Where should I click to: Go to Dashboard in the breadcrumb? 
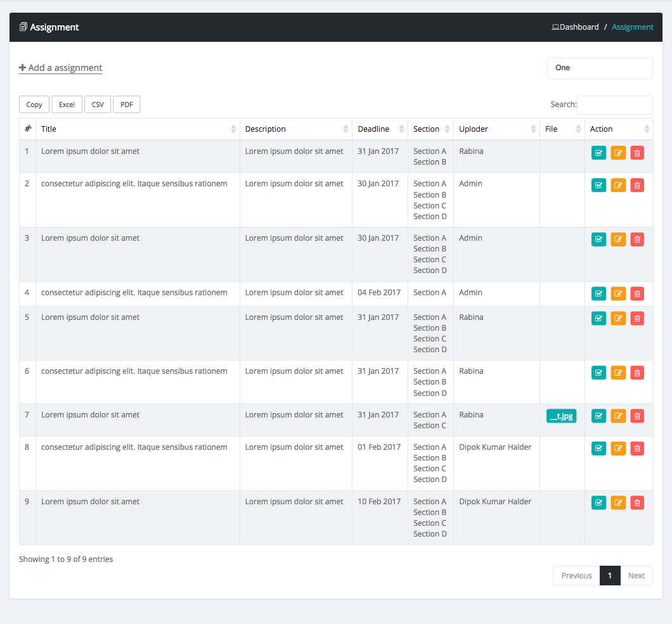[x=578, y=27]
